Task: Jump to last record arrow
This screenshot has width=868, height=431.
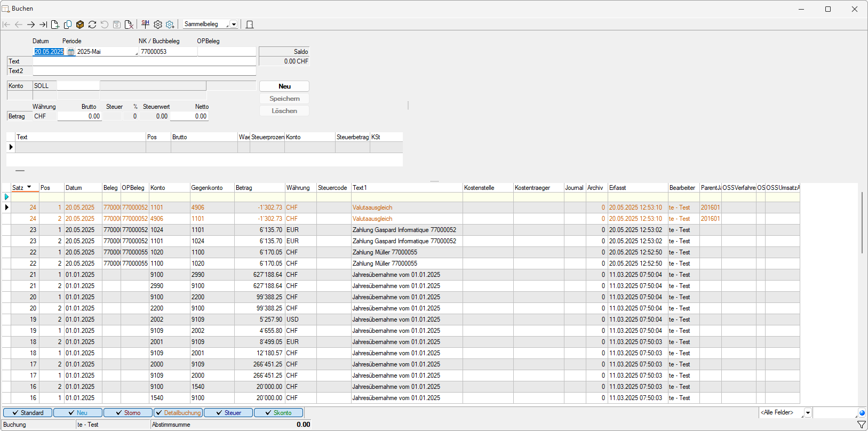Action: (43, 25)
